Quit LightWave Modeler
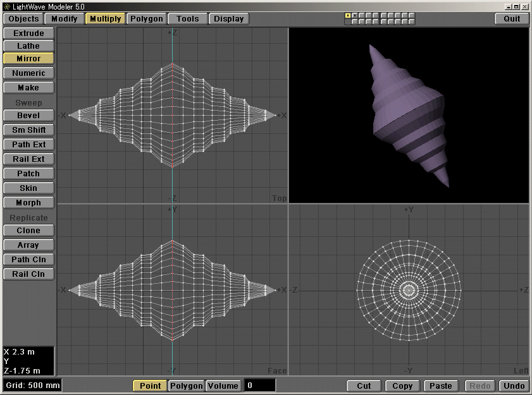This screenshot has height=395, width=532. [x=511, y=18]
